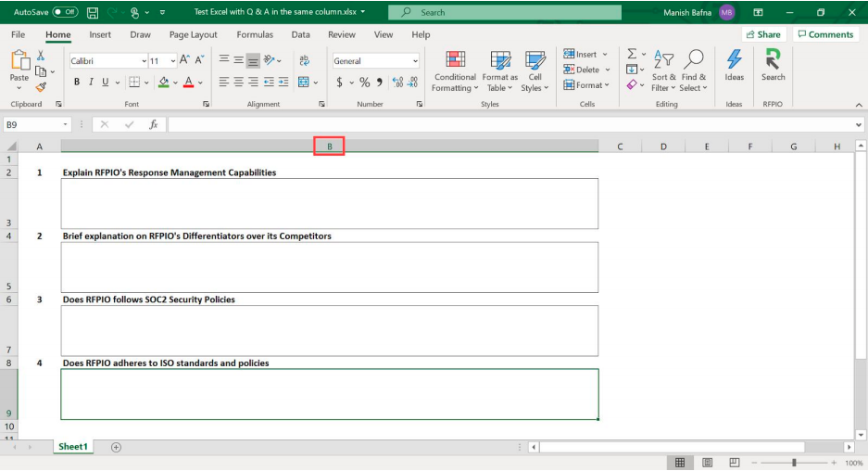Screen dimensions: 868x471
Task: Select the Format Painter brush
Action: pos(41,87)
